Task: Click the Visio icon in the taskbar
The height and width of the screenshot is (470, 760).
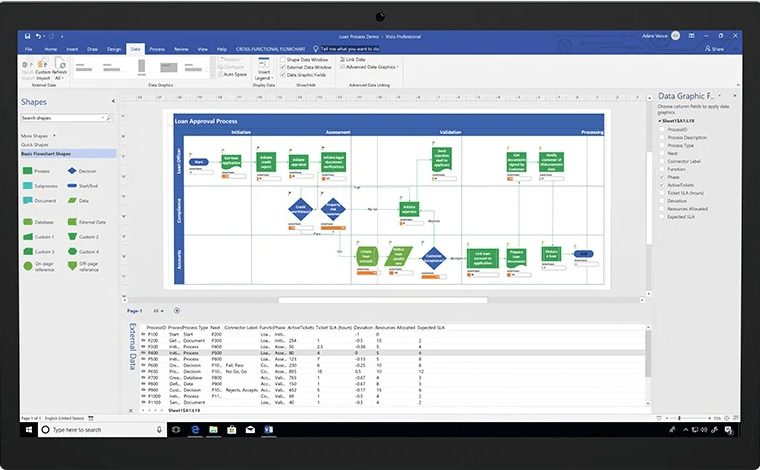Action: pyautogui.click(x=269, y=429)
